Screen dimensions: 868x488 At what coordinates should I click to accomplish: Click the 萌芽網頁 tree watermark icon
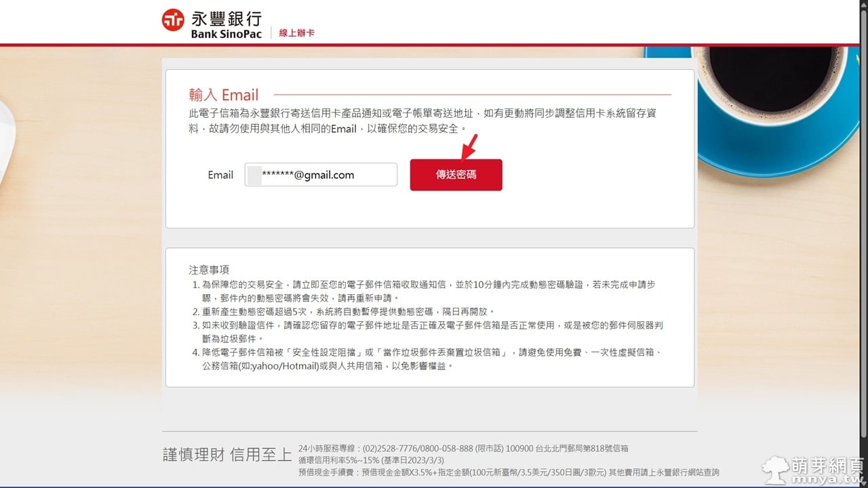[x=776, y=468]
